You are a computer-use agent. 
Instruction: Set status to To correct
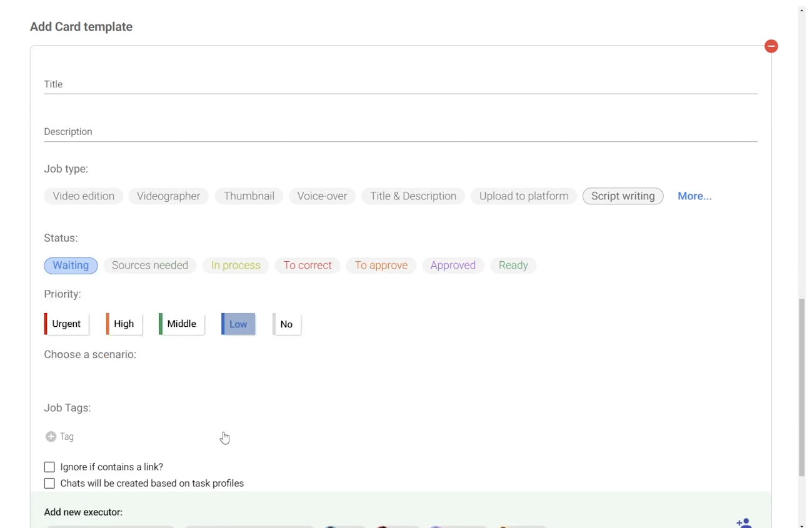(x=308, y=266)
